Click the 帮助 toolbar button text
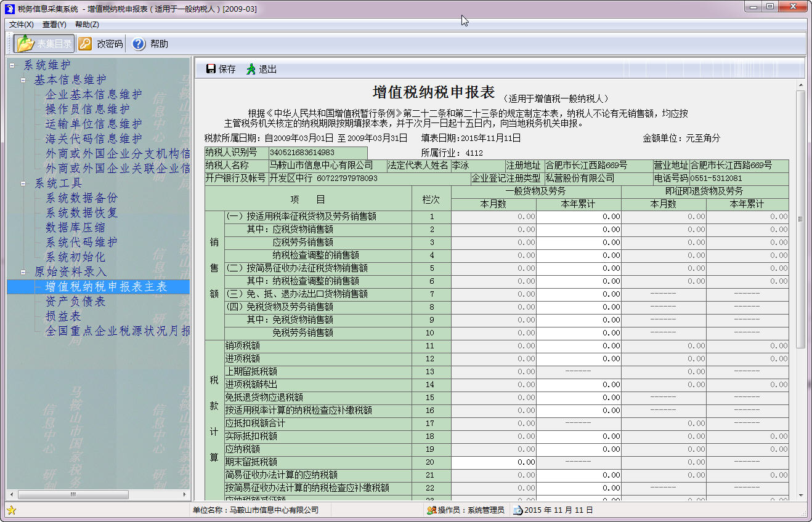The height and width of the screenshot is (522, 812). coord(159,44)
